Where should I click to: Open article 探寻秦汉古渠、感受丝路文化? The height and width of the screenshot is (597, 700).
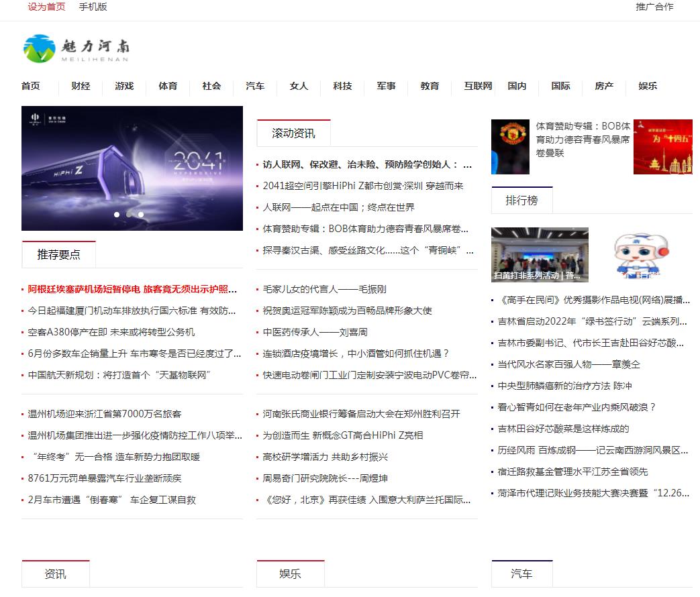tap(368, 250)
